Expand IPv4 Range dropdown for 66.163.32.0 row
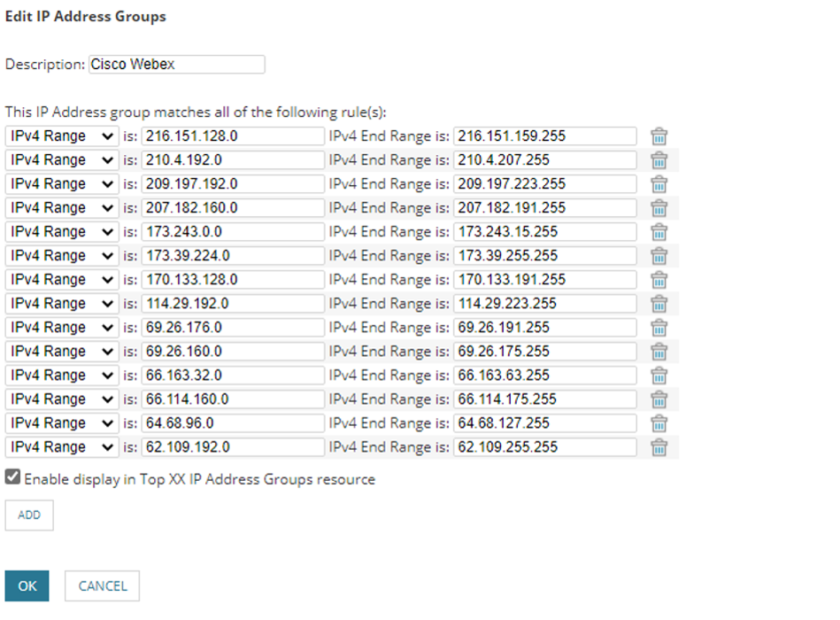The height and width of the screenshot is (620, 840). (x=62, y=376)
